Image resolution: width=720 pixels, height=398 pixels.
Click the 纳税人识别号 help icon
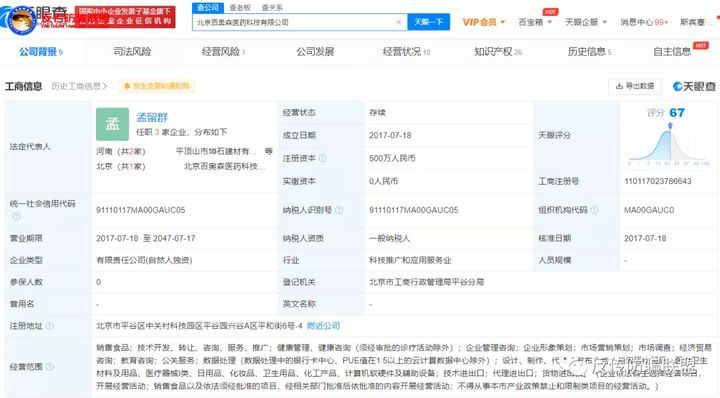339,210
